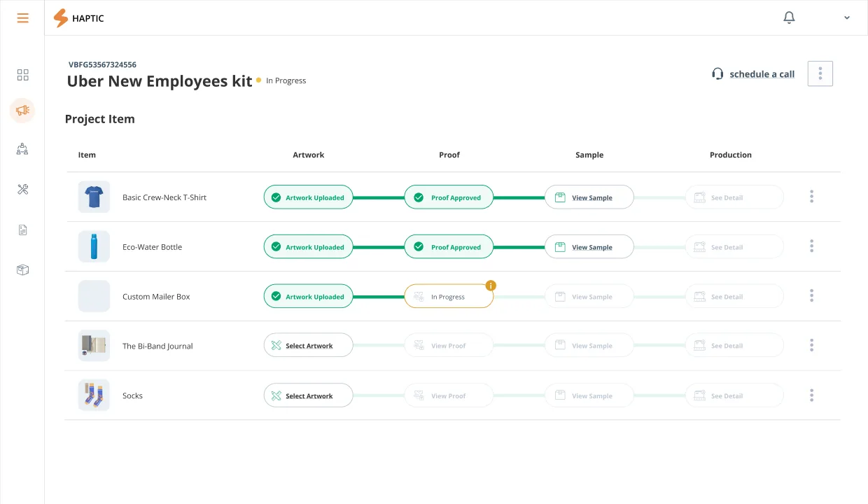Click the In Progress project status label
The height and width of the screenshot is (504, 868).
click(x=286, y=80)
